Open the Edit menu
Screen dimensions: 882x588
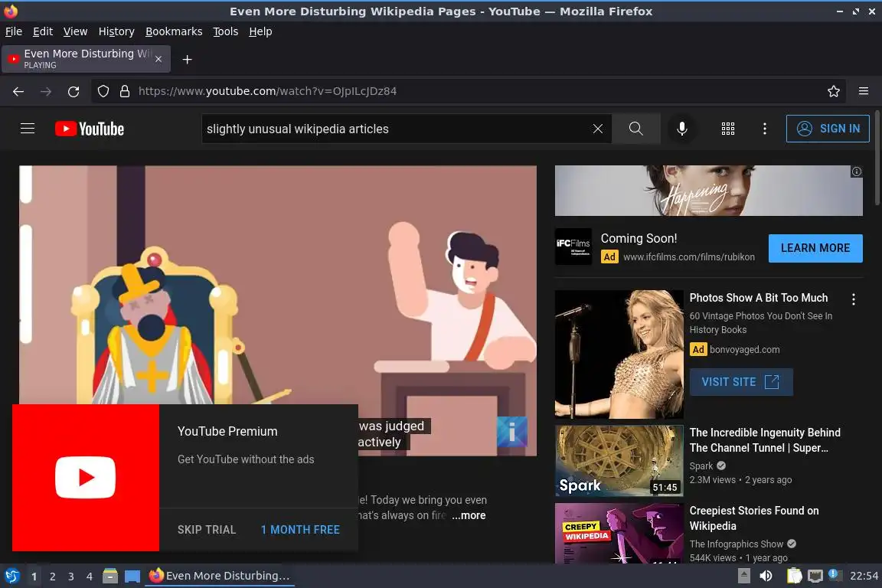click(x=43, y=31)
